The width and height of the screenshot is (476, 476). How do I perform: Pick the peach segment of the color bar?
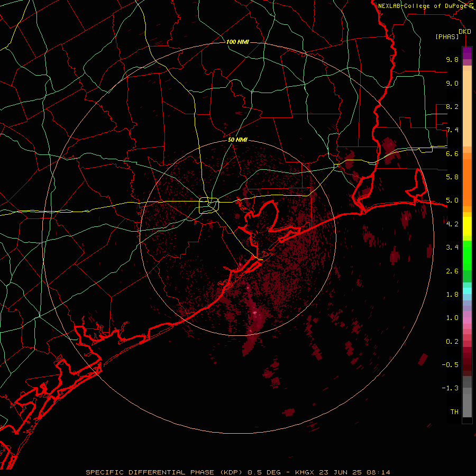tap(467, 108)
